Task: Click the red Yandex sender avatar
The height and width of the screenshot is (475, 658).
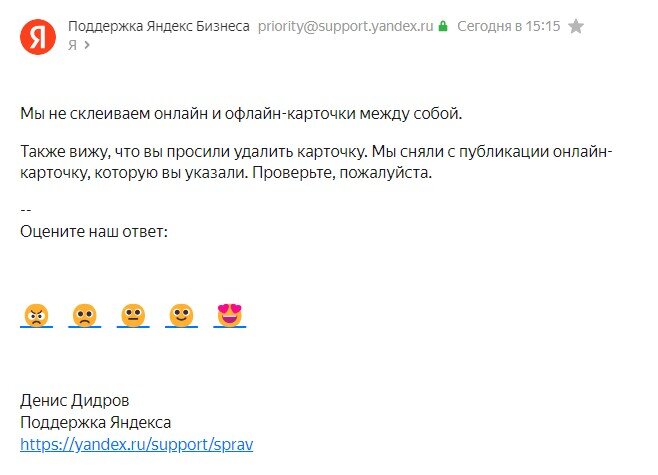Action: pos(38,37)
